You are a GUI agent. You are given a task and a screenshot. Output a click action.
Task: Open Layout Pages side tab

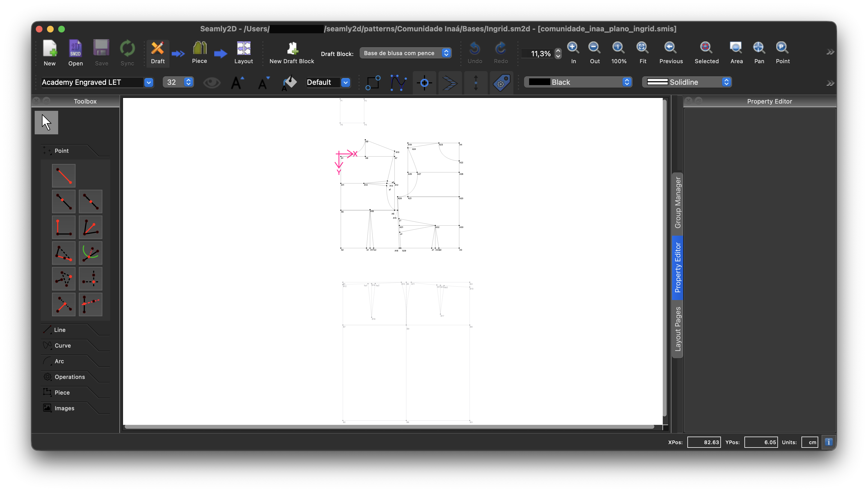click(x=677, y=329)
